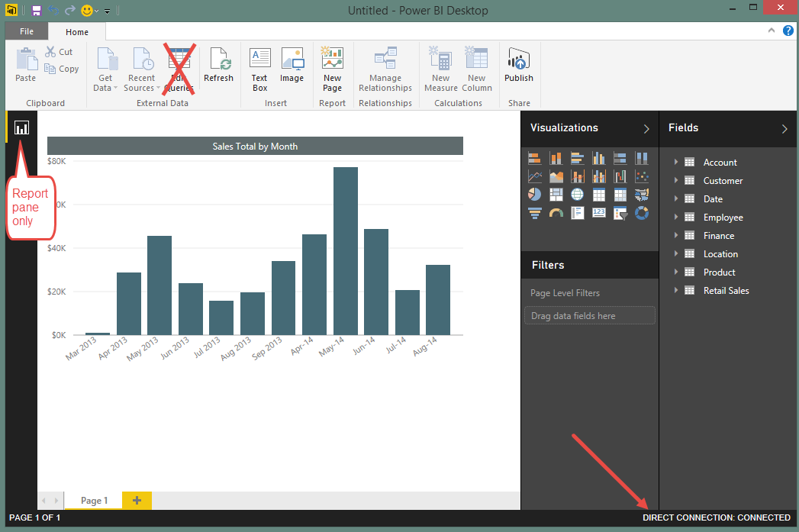
Task: Select the Table visualization icon
Action: coord(599,195)
